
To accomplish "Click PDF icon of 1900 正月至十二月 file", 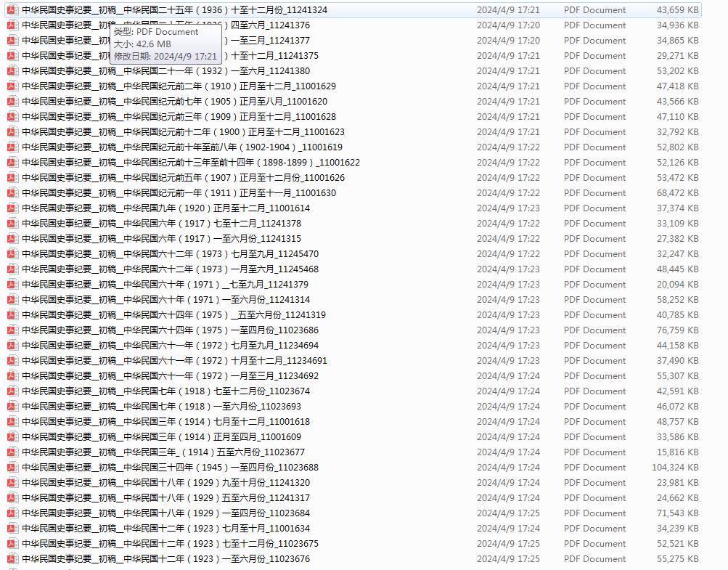I will [x=12, y=132].
